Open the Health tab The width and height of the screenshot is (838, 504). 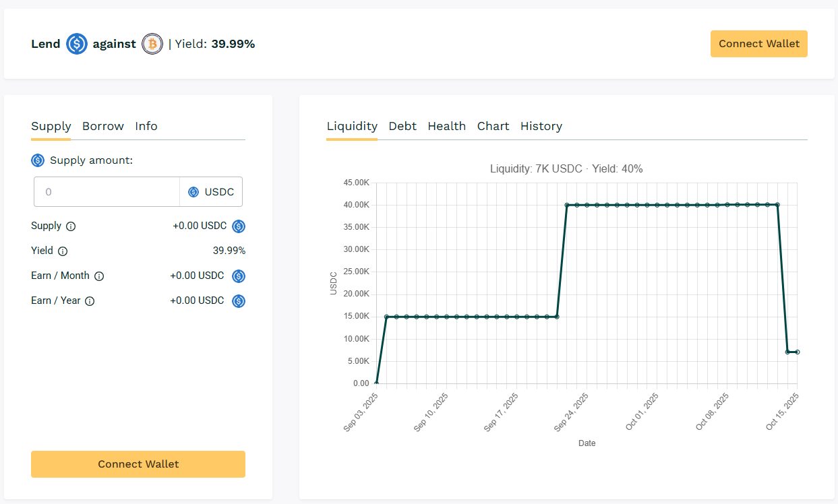point(446,126)
